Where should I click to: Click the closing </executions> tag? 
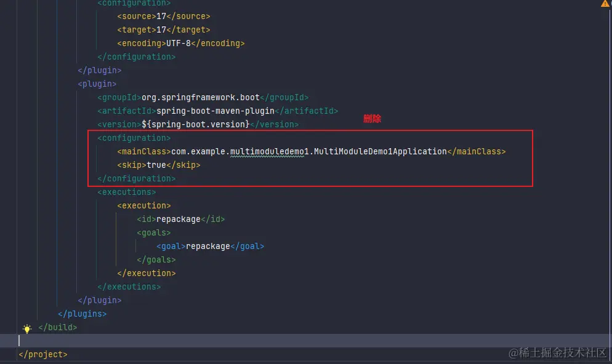129,287
